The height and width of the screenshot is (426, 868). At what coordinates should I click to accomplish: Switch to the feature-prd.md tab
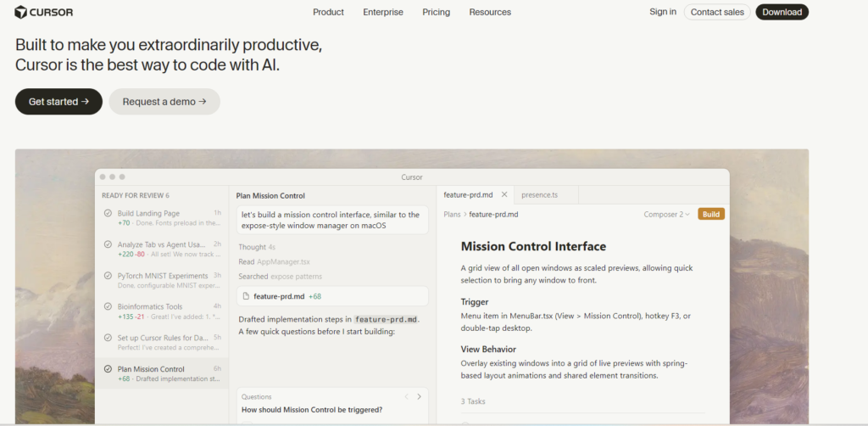coord(468,195)
